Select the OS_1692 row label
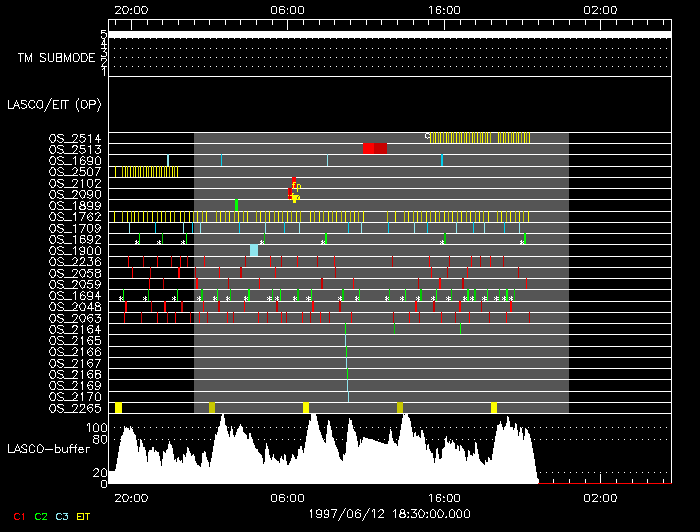Viewport: 700px width, 532px height. point(75,240)
